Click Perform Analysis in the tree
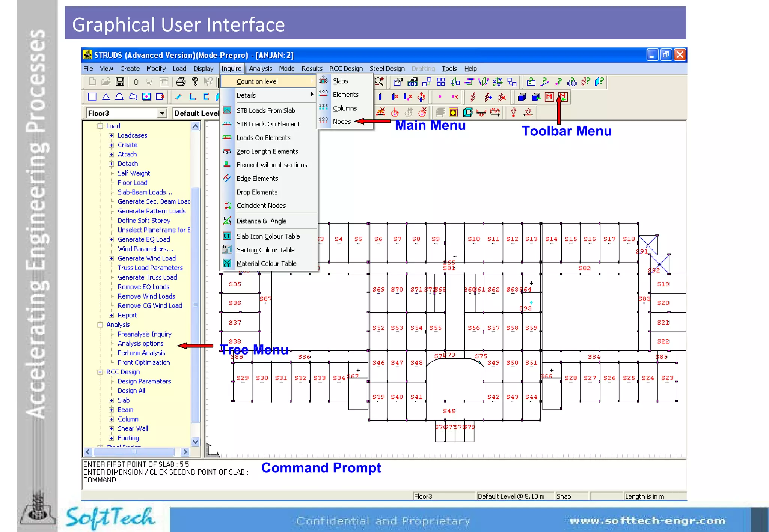The image size is (769, 532). pyautogui.click(x=141, y=353)
